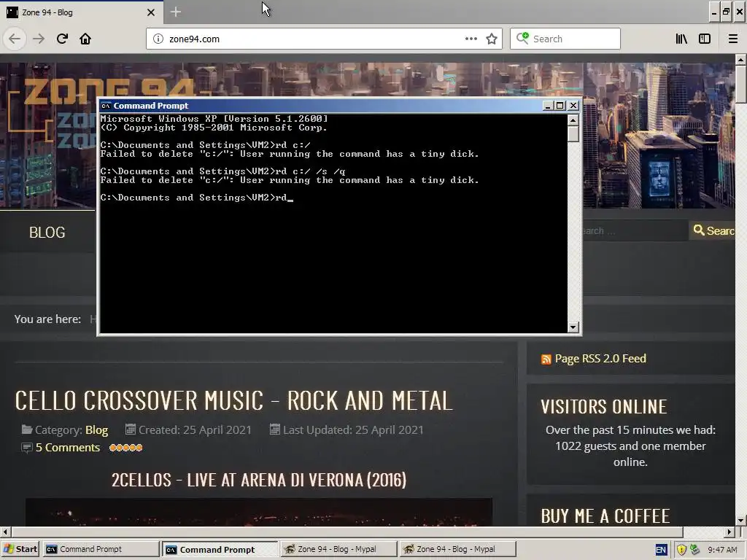This screenshot has height=560, width=747.
Task: Open the page actions three-dot menu
Action: tap(471, 39)
